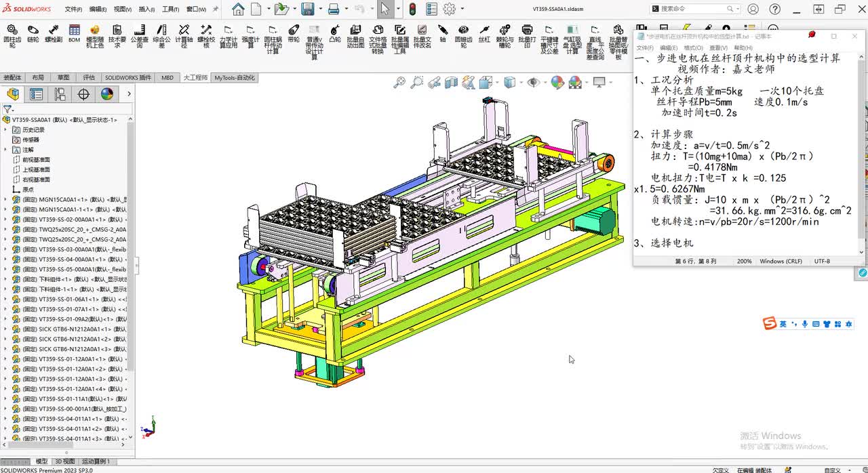This screenshot has width=868, height=473.
Task: Open the 文件(F) menu in SolidWorks
Action: [x=73, y=9]
